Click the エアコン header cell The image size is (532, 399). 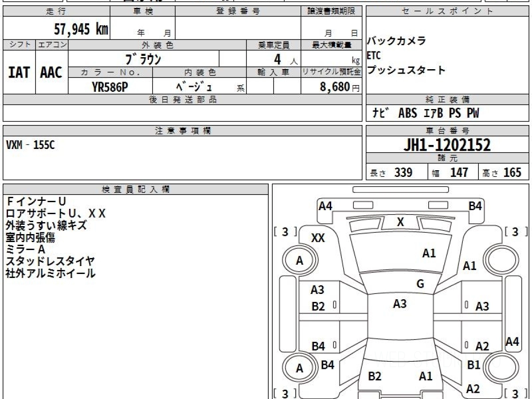click(52, 45)
